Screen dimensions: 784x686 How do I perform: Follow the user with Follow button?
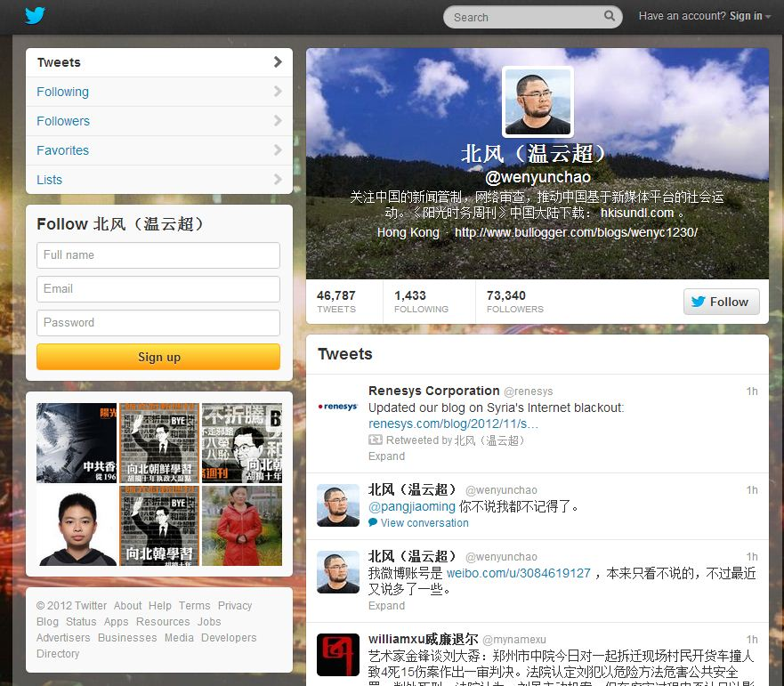point(722,302)
